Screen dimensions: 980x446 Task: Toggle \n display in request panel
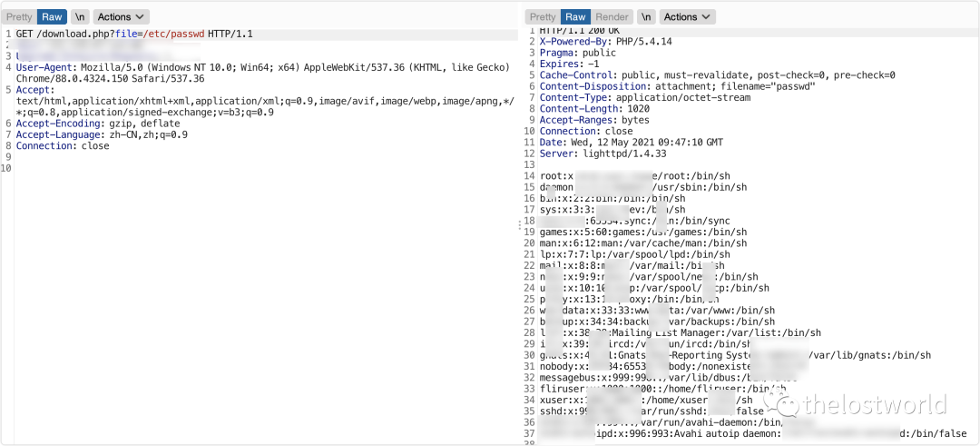[79, 17]
